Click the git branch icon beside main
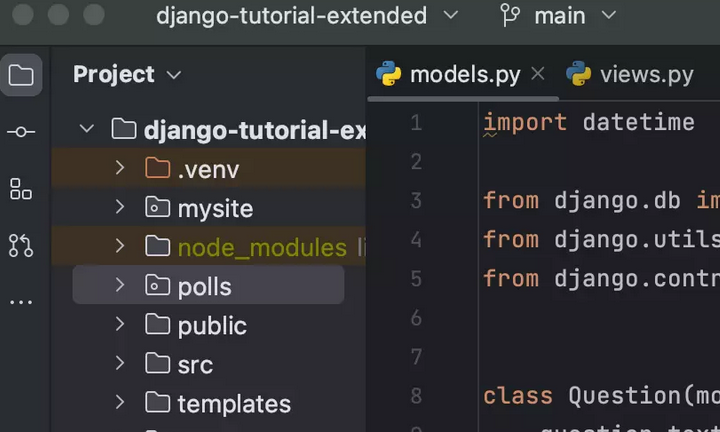720x432 pixels. pyautogui.click(x=510, y=16)
